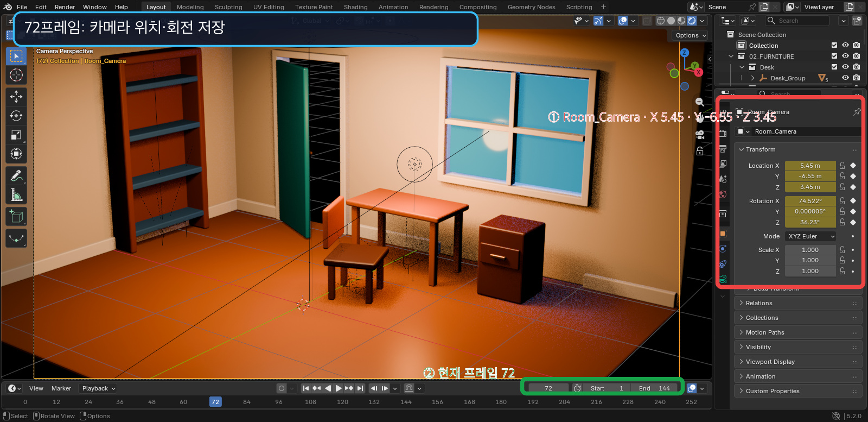Select the Rotate tool
This screenshot has height=422, width=868.
pos(16,116)
